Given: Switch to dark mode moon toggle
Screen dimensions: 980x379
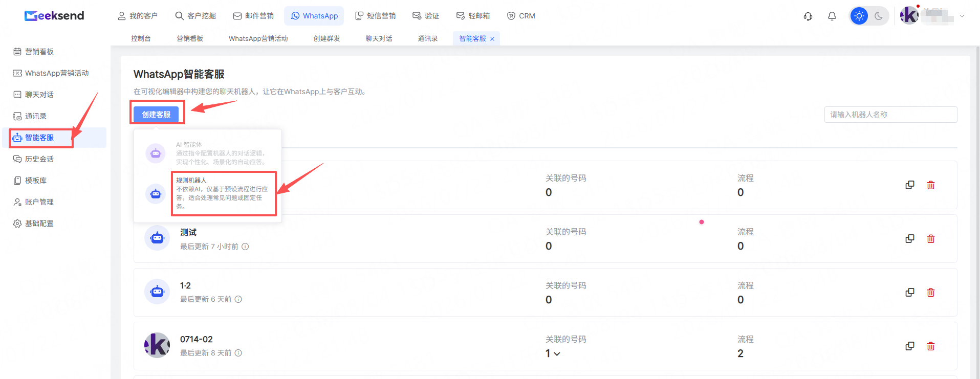Looking at the screenshot, I should tap(879, 16).
